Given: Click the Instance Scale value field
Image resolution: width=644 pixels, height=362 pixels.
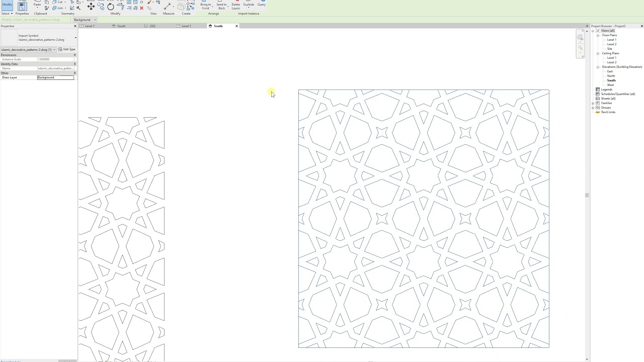Looking at the screenshot, I should click(x=55, y=59).
